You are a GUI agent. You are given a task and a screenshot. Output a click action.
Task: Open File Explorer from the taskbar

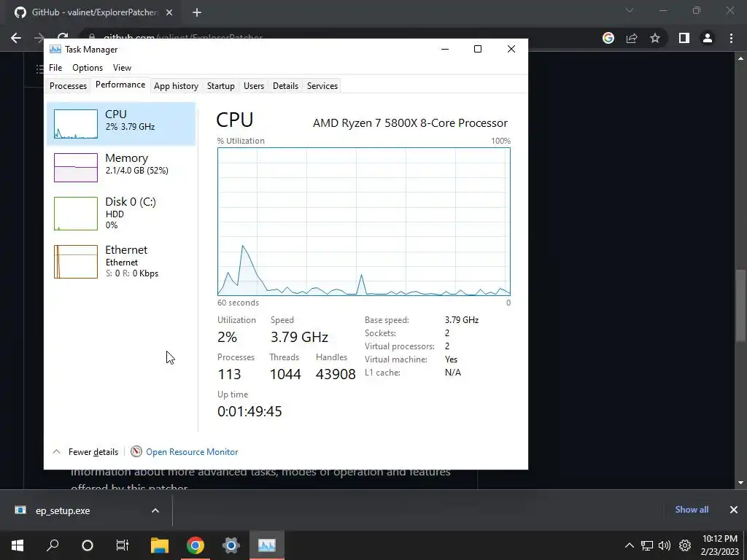160,545
